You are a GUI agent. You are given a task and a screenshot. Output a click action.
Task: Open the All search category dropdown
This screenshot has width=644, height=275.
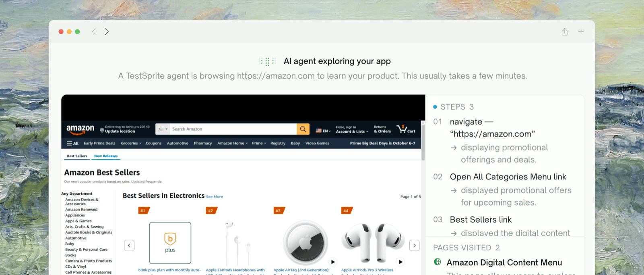pos(163,129)
